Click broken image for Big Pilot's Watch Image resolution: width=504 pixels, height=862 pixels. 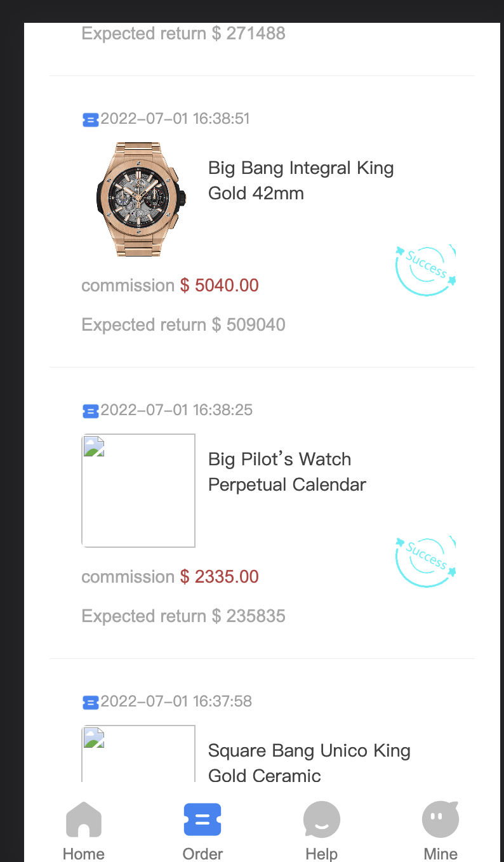point(138,490)
